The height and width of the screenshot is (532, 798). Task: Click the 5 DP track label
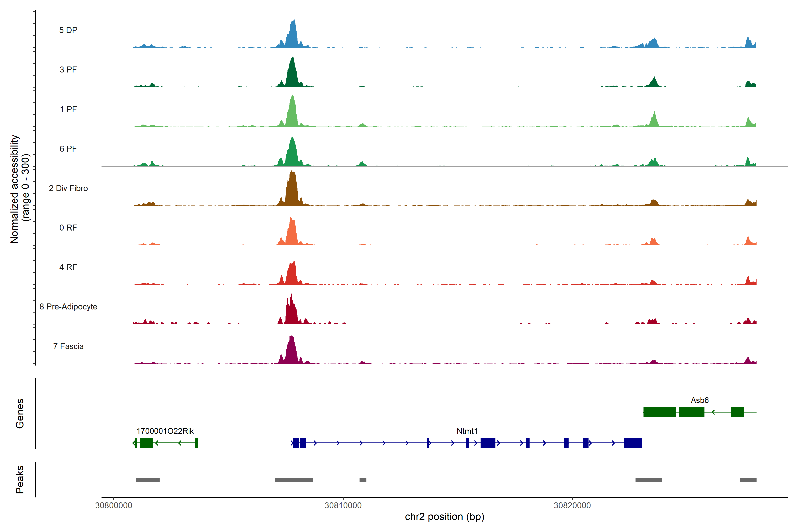[68, 30]
